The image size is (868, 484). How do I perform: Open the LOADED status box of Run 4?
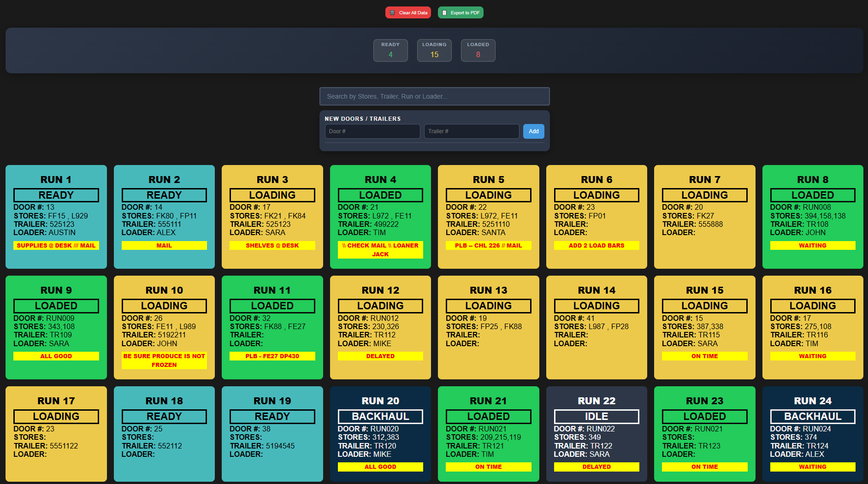(x=380, y=195)
